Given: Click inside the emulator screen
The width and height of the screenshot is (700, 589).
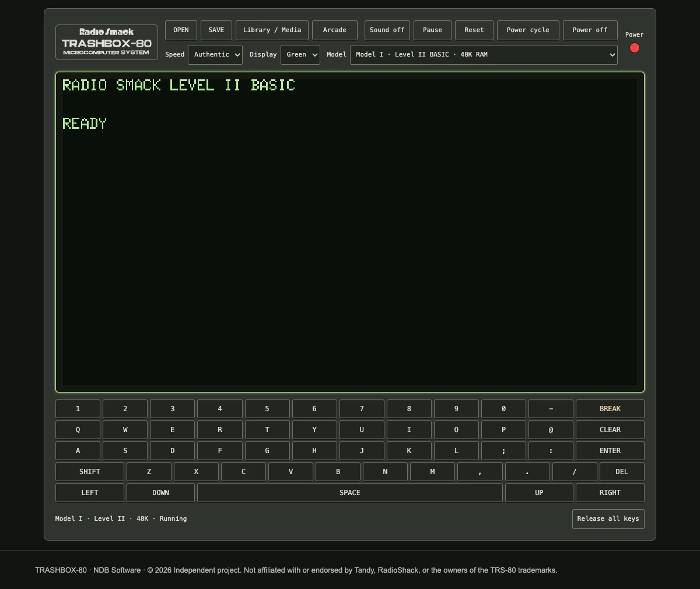Looking at the screenshot, I should 350,232.
